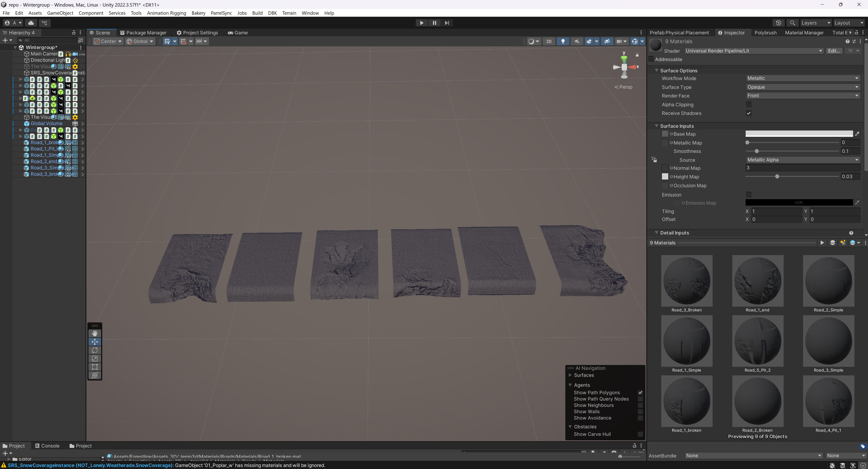
Task: Click the shader Edit... button
Action: 834,51
